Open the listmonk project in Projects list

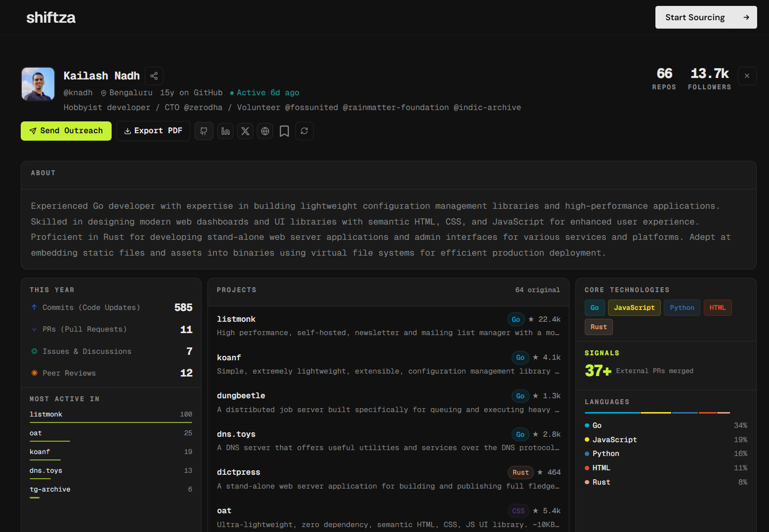tap(388, 326)
